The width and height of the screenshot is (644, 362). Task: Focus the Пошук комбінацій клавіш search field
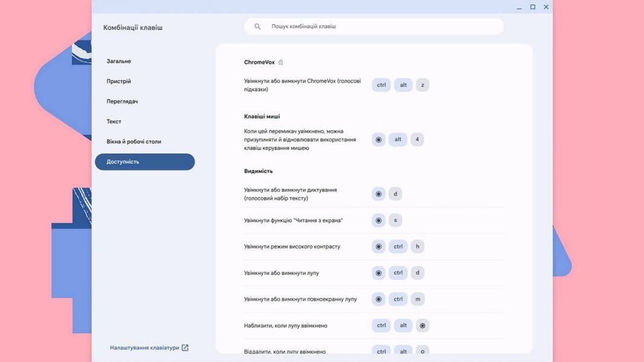click(374, 26)
